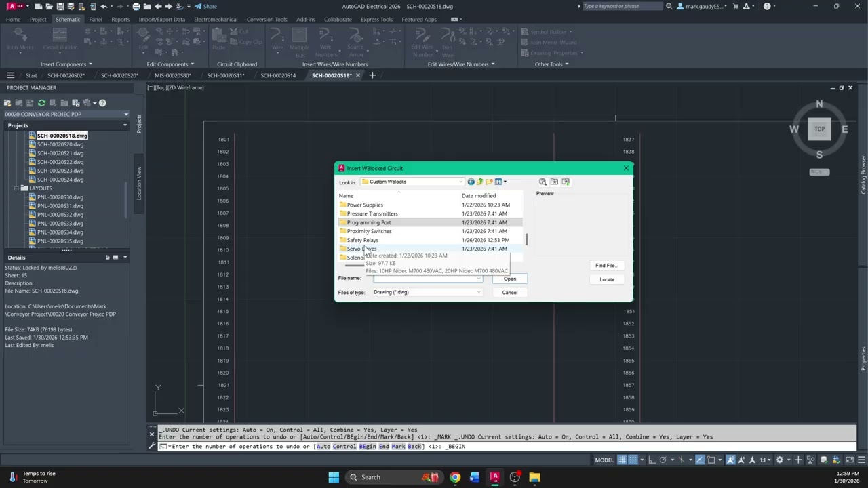The image size is (868, 488).
Task: Go up one folder level in the Insert dialog
Action: 479,182
